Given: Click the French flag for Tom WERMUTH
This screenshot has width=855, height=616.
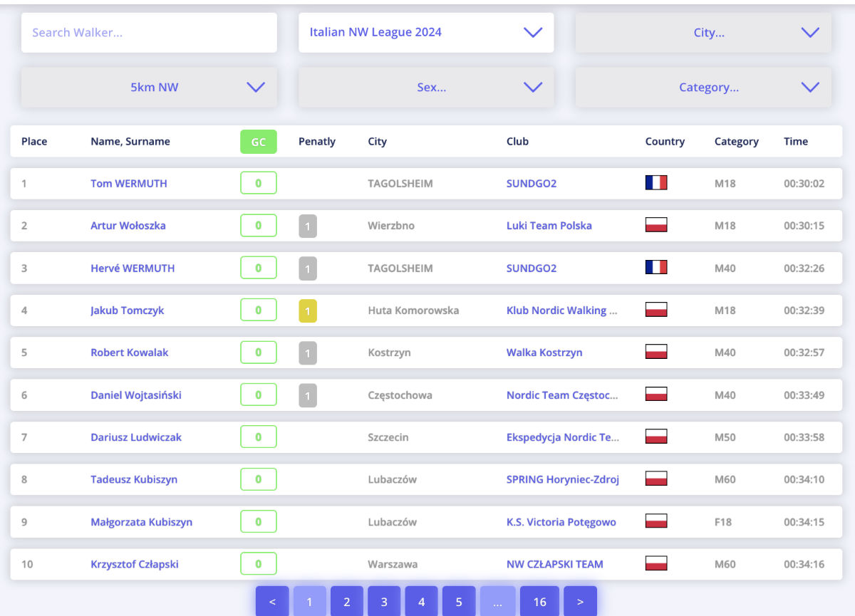Looking at the screenshot, I should (656, 183).
